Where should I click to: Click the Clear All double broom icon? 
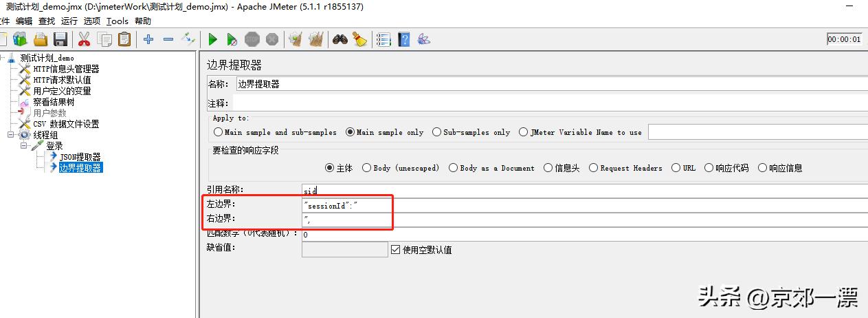pos(316,39)
